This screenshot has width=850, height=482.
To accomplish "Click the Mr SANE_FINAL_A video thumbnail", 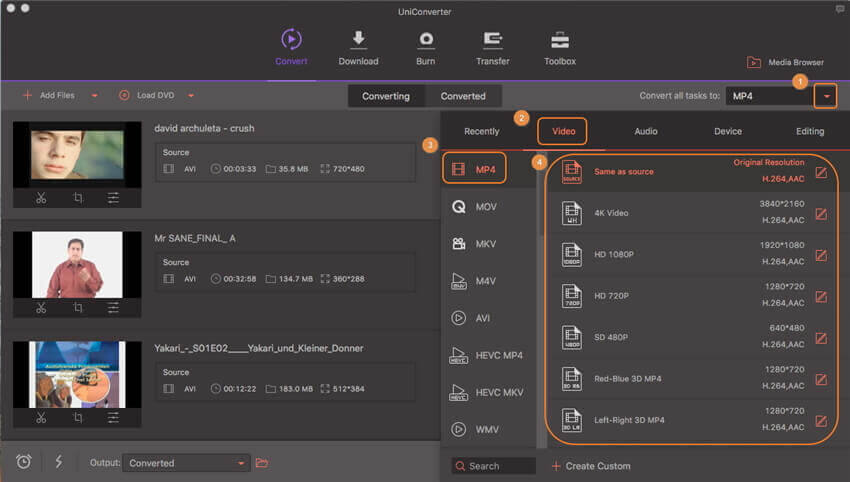I will (x=77, y=265).
